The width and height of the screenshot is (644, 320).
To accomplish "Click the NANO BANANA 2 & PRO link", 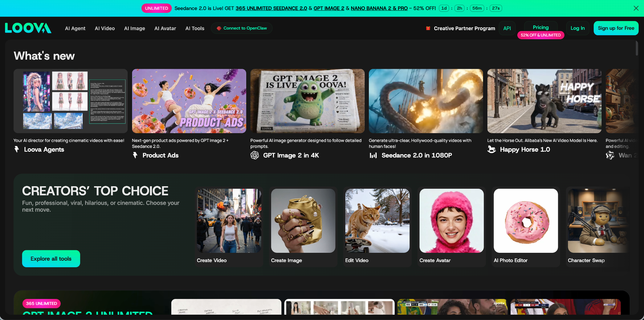I will coord(379,8).
